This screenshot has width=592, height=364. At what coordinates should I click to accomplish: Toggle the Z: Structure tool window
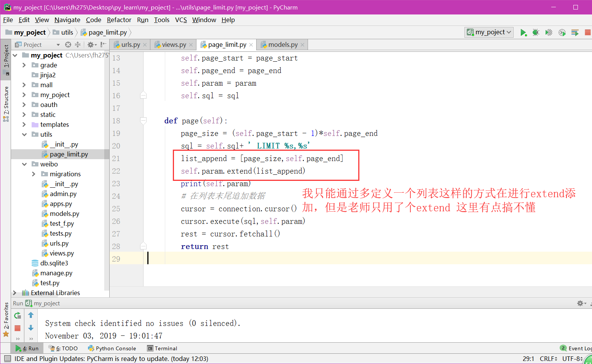click(x=6, y=104)
